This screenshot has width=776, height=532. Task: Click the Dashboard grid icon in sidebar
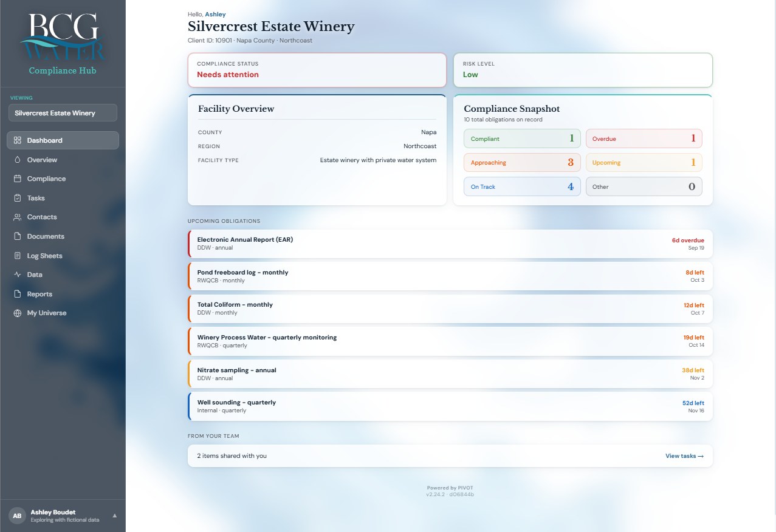pos(17,140)
